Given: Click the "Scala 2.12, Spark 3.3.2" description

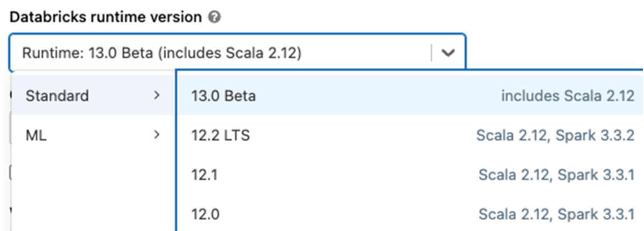Looking at the screenshot, I should (x=552, y=135).
